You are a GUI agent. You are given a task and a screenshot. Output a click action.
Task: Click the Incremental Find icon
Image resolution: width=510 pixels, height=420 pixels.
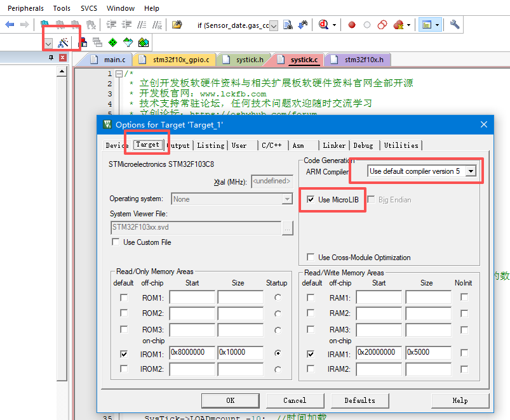[303, 25]
